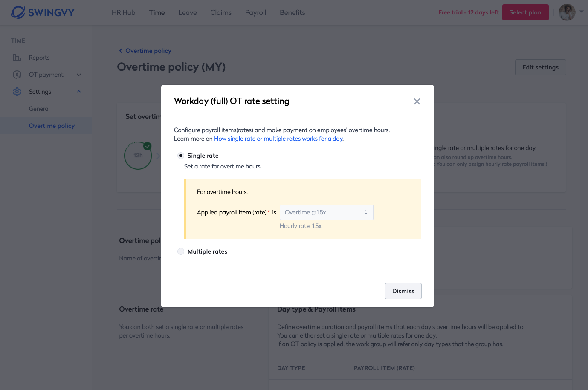Open Reports in the sidebar
Image resolution: width=588 pixels, height=390 pixels.
tap(39, 58)
